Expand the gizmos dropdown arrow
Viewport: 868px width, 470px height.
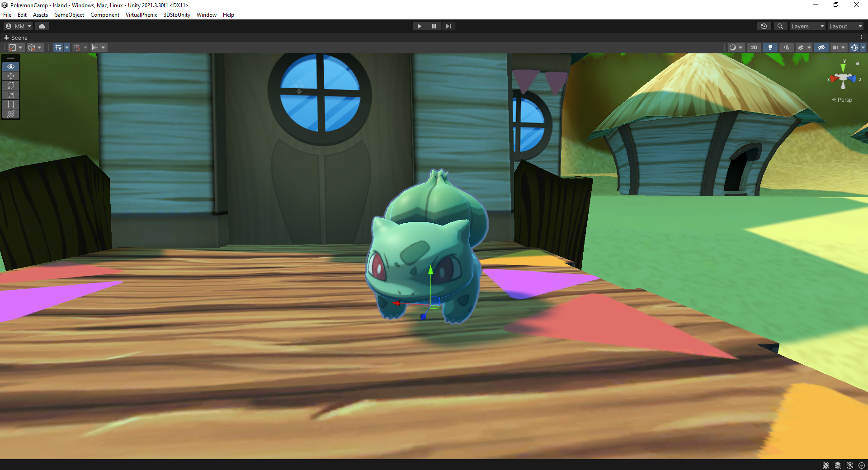(863, 47)
